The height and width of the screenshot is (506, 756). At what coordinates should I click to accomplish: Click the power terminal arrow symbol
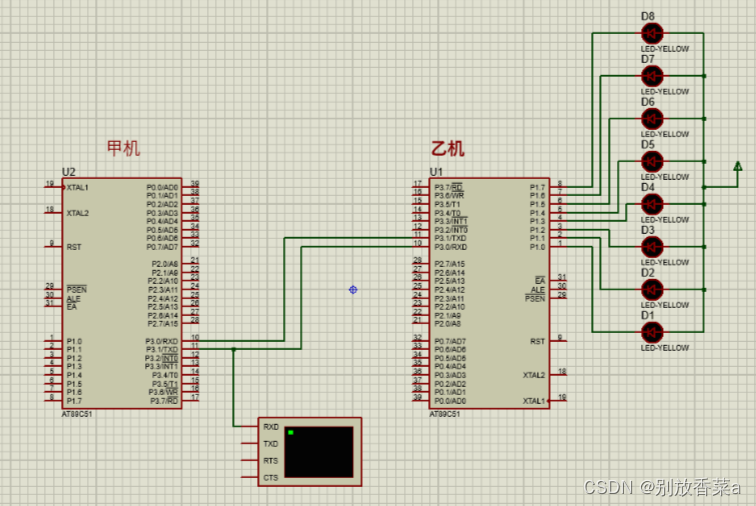tap(738, 166)
